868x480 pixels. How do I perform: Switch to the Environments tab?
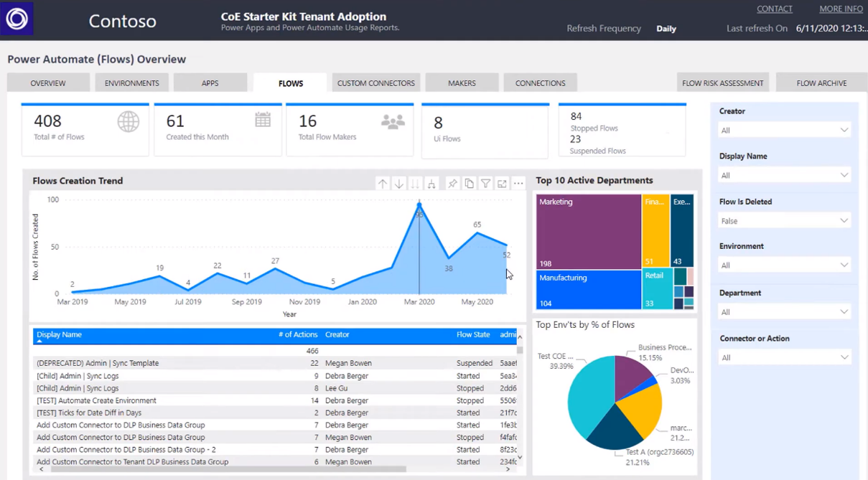pos(132,83)
